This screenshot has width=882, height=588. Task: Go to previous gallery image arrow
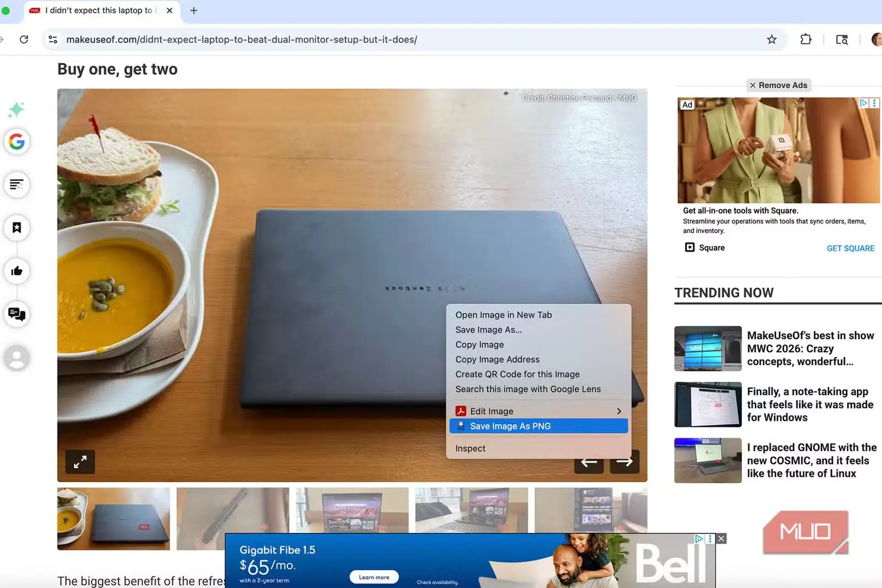(589, 462)
